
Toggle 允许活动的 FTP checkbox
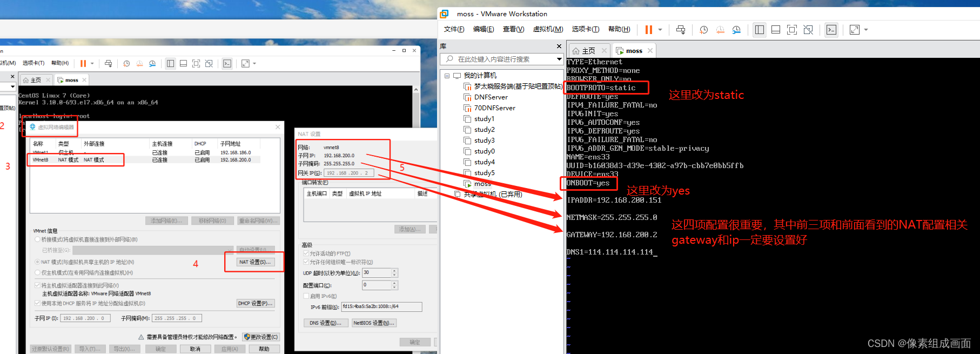click(x=306, y=253)
